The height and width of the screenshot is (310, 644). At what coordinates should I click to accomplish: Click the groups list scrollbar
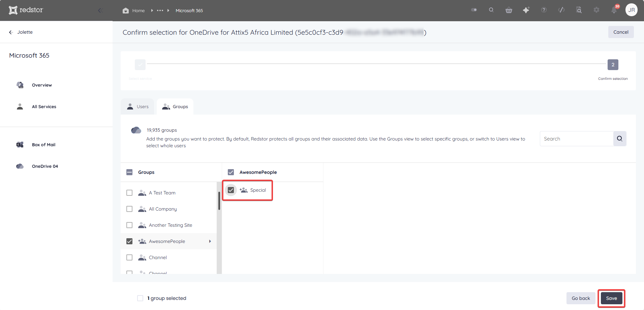pyautogui.click(x=219, y=200)
